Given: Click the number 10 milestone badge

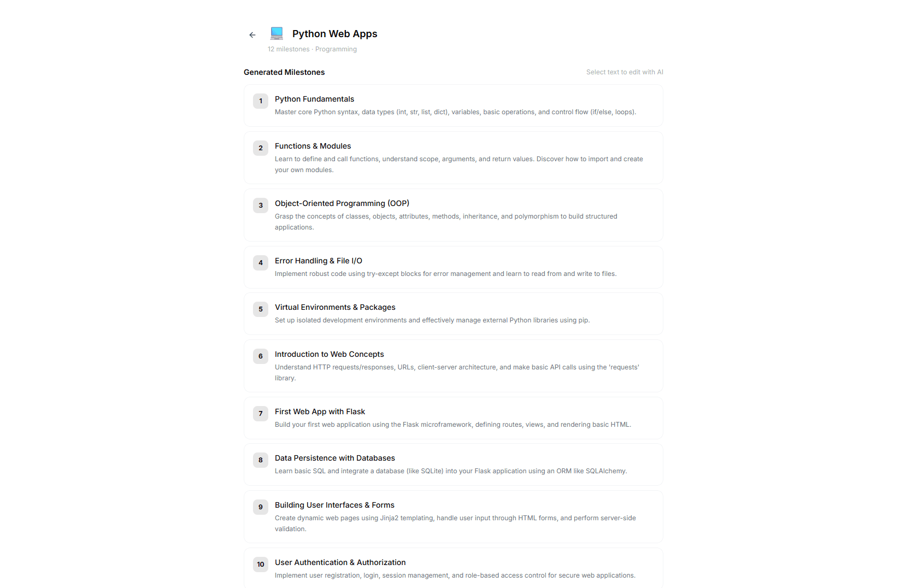Looking at the screenshot, I should pos(261,565).
